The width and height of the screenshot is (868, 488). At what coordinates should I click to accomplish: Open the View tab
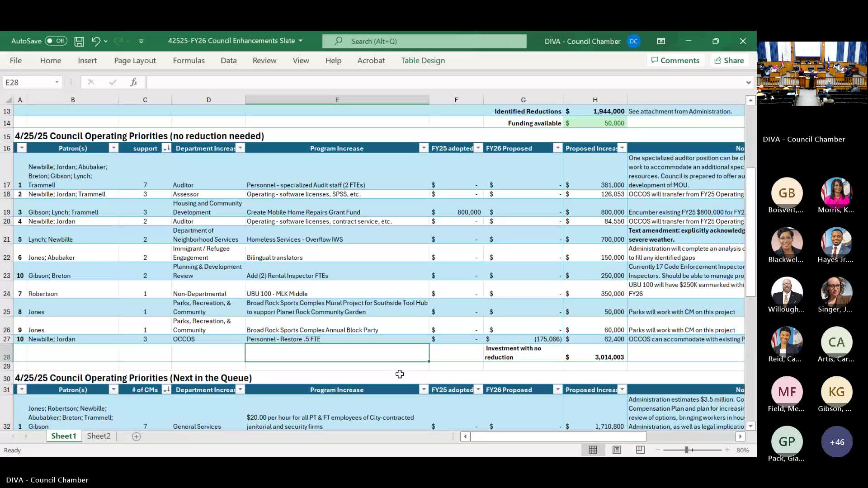tap(301, 61)
